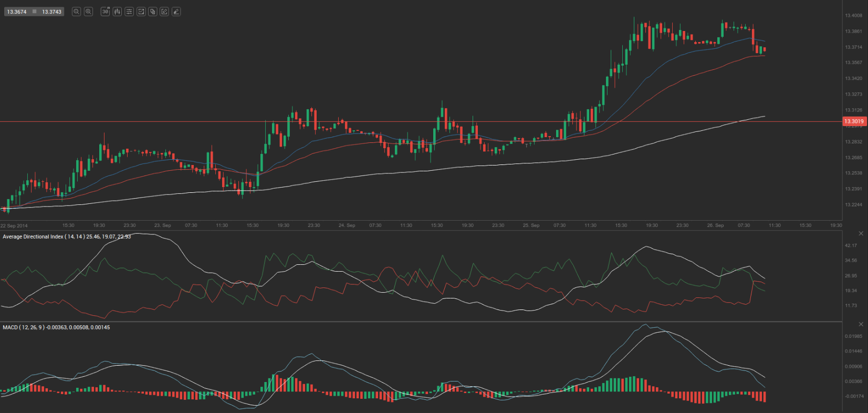The width and height of the screenshot is (868, 413).
Task: Open the candlestick chart type selector
Action: [117, 12]
